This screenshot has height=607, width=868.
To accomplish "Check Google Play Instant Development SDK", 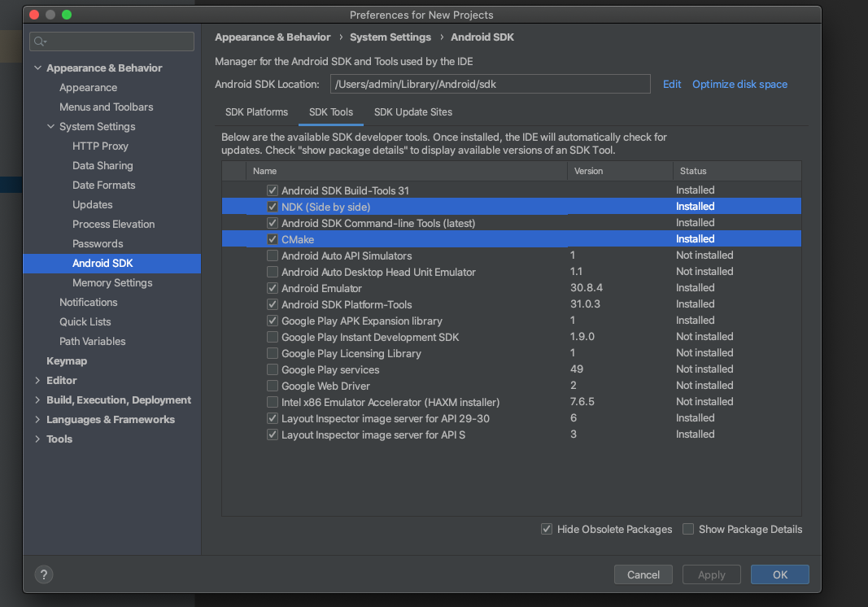I will coord(273,338).
